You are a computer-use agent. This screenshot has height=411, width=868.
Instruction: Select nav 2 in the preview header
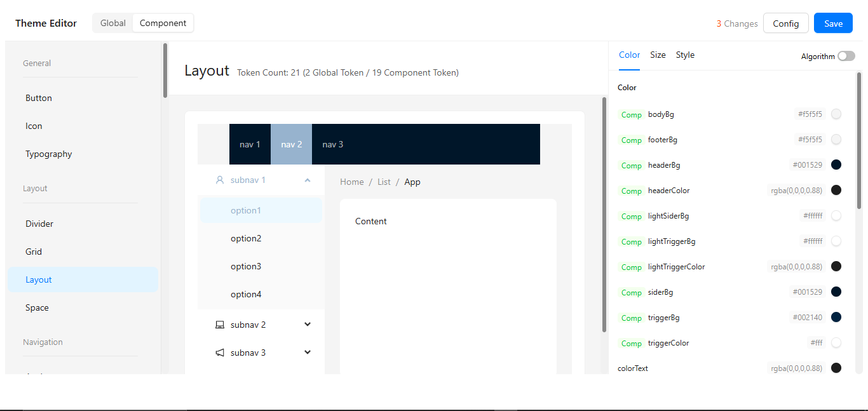click(x=291, y=144)
